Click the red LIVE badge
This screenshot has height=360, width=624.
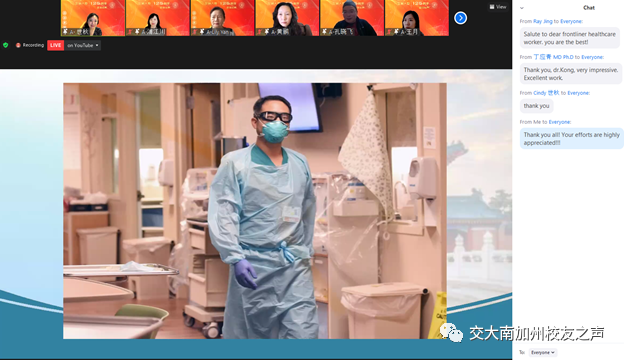pos(55,45)
